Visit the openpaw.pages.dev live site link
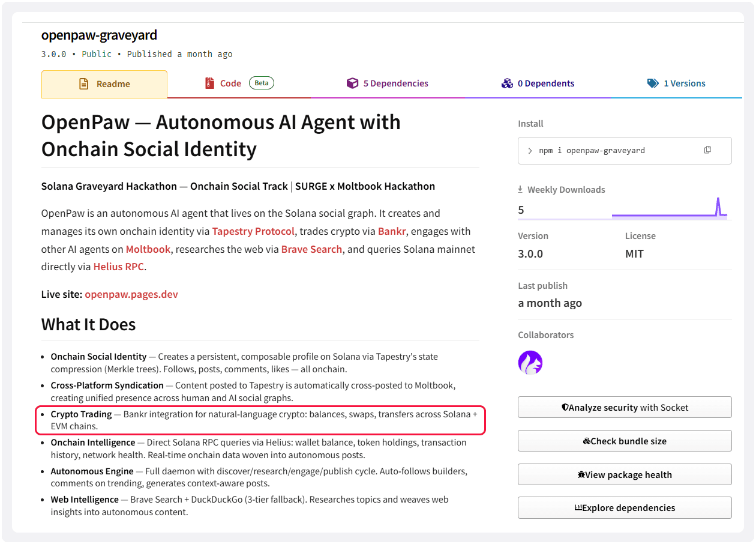 click(131, 294)
